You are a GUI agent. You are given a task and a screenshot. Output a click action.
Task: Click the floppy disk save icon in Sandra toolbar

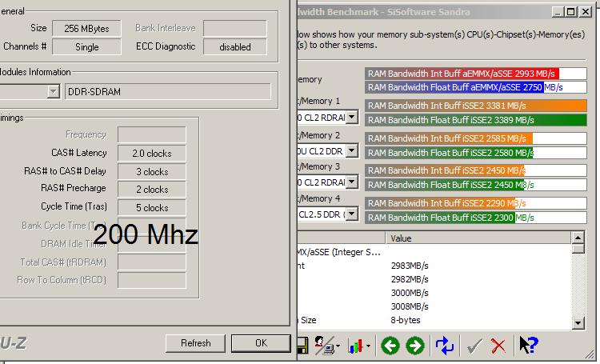pyautogui.click(x=302, y=346)
